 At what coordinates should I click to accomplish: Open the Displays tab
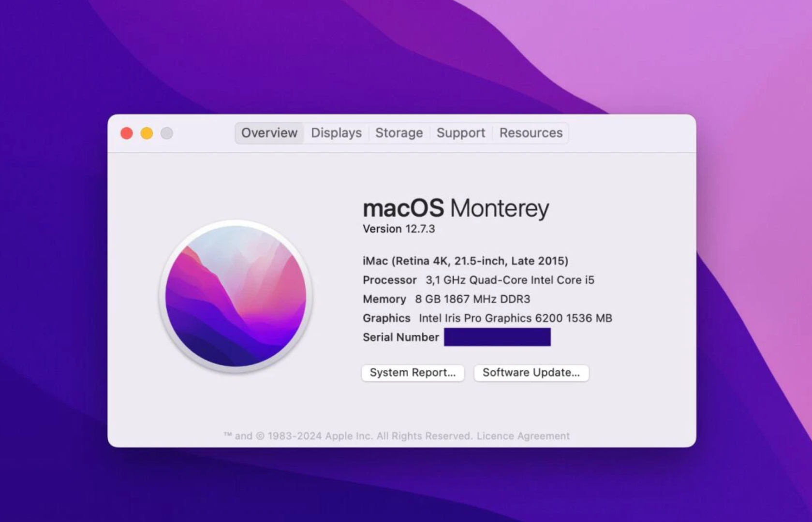[x=336, y=133]
